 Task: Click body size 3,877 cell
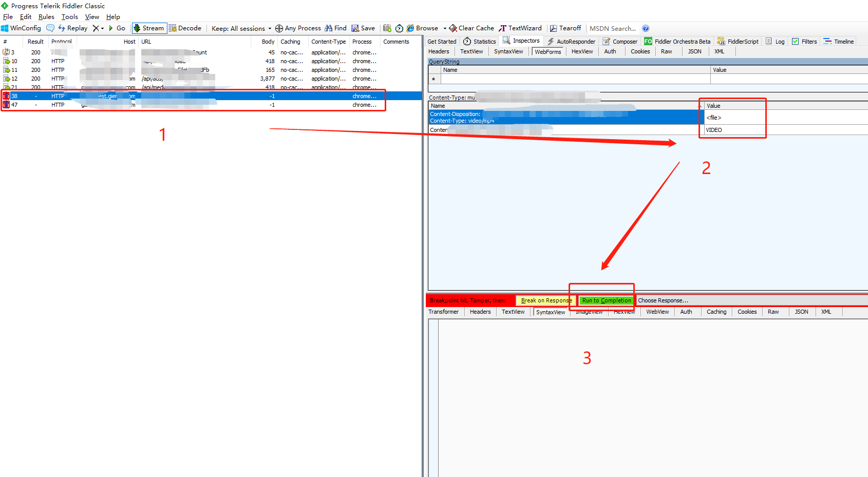click(267, 79)
